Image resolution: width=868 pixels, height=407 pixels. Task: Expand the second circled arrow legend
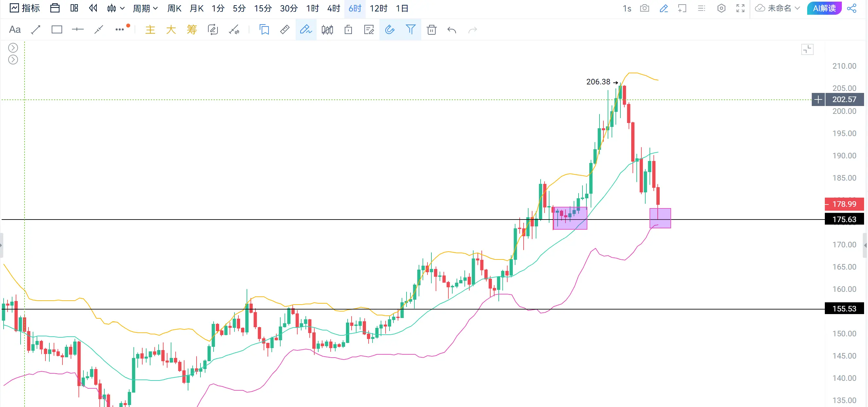coord(13,60)
